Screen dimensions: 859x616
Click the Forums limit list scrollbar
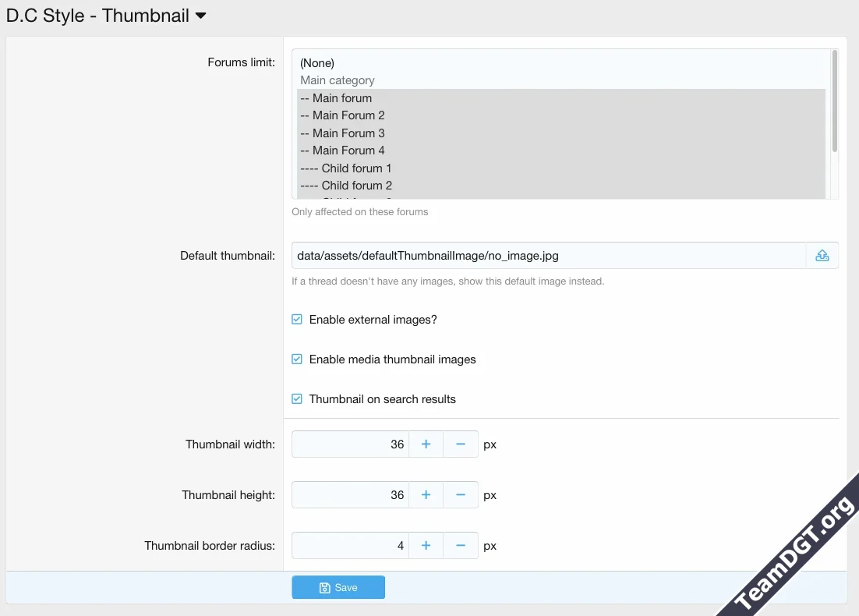pos(834,101)
